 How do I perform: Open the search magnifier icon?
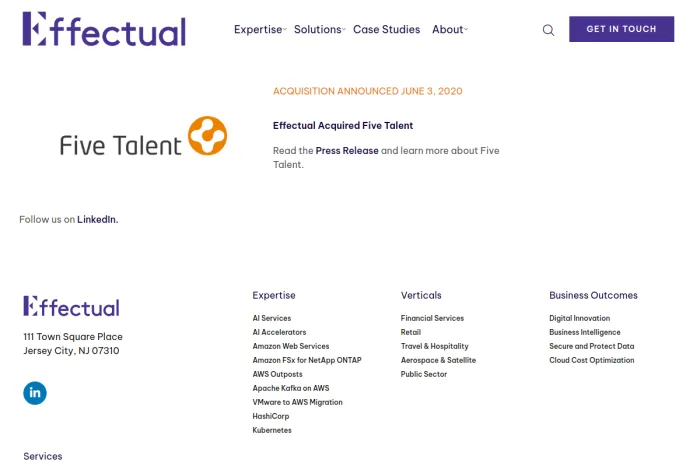click(x=548, y=30)
